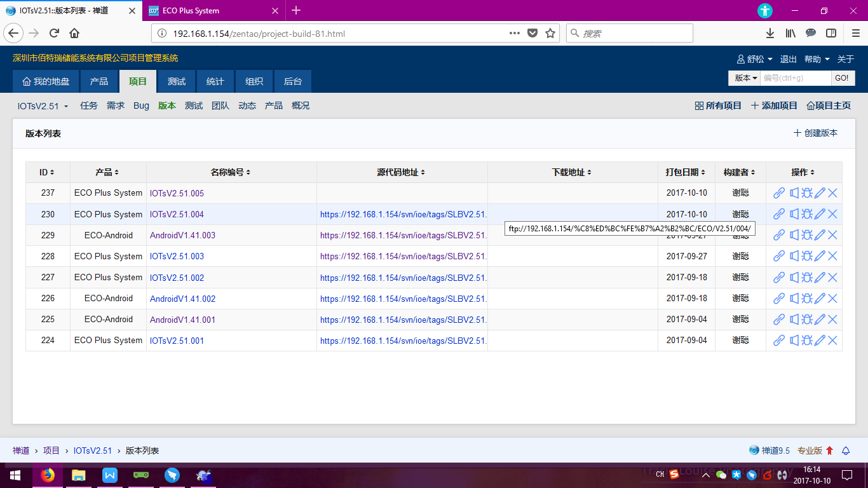Image resolution: width=868 pixels, height=488 pixels.
Task: Click the link-stories icon for IOTsV2.51.005
Action: (779, 193)
